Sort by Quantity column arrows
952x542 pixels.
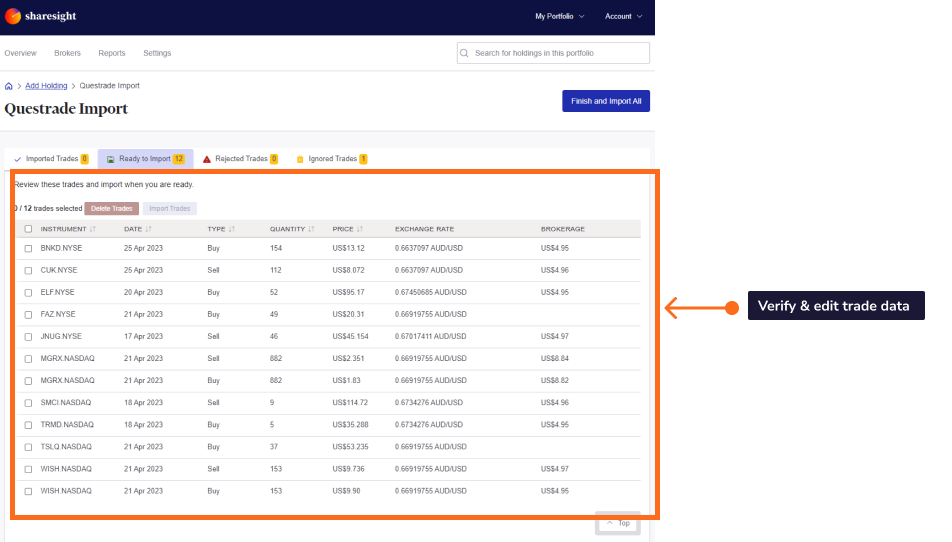point(311,229)
